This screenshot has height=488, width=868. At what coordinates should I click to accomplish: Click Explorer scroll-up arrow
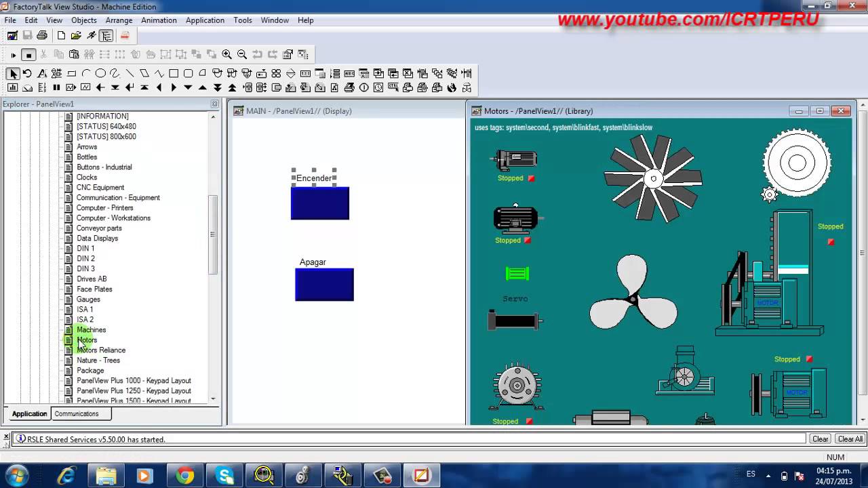click(213, 117)
